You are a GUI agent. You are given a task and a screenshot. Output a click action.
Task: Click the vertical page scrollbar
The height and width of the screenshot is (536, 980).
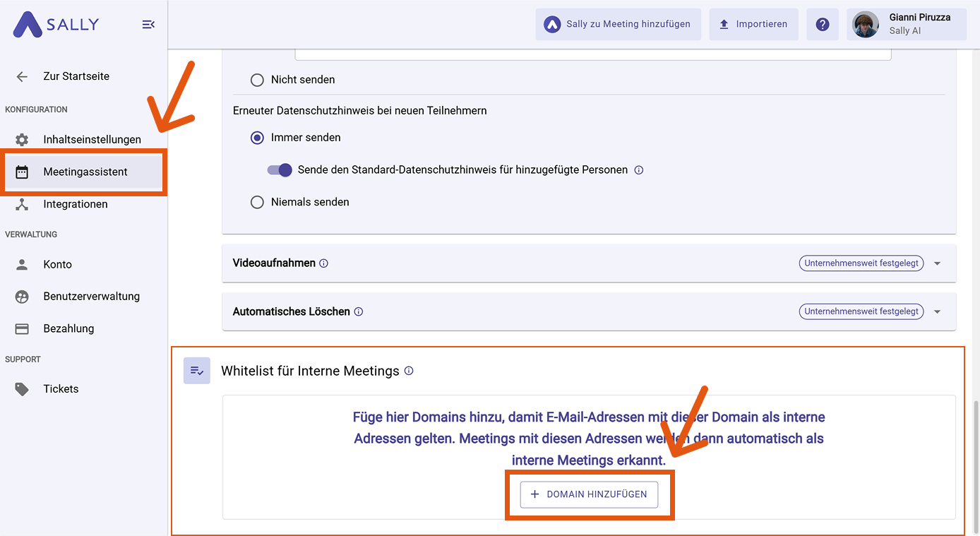[975, 466]
